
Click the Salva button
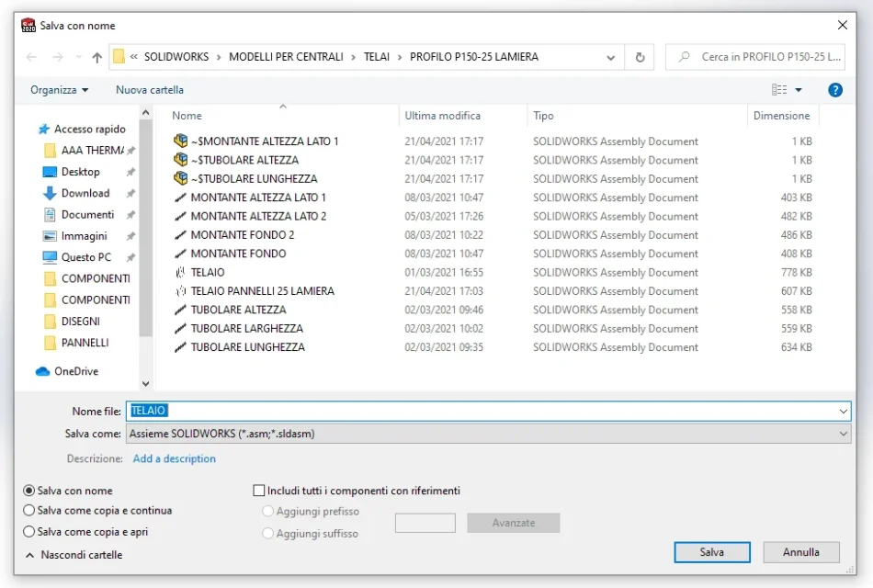pyautogui.click(x=712, y=552)
